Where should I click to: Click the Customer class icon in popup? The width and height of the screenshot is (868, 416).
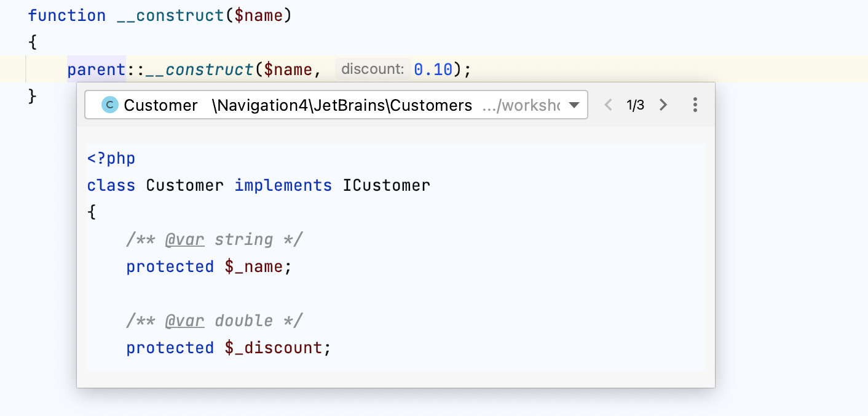point(110,105)
